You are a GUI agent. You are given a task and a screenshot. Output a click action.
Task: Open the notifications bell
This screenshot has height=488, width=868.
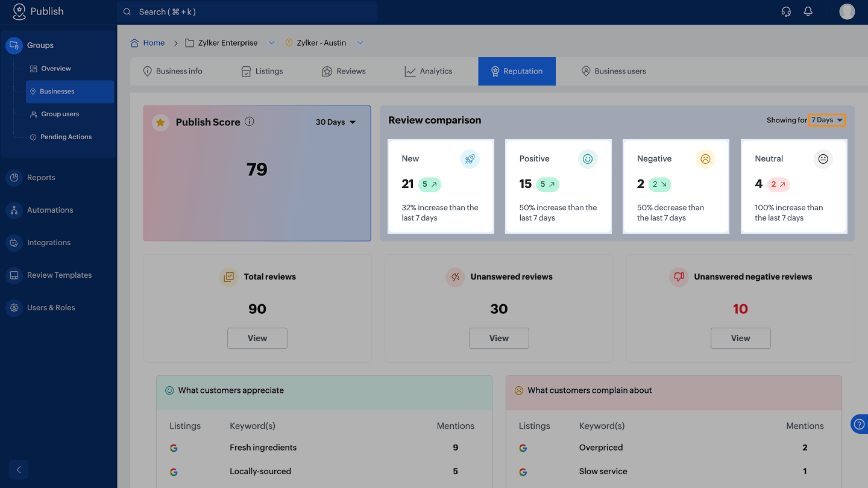pos(808,11)
